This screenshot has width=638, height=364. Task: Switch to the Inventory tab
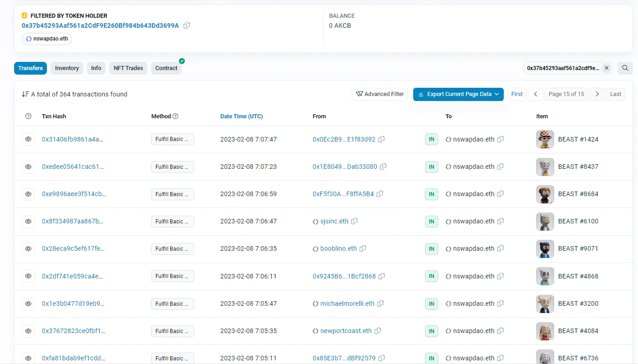tap(67, 68)
